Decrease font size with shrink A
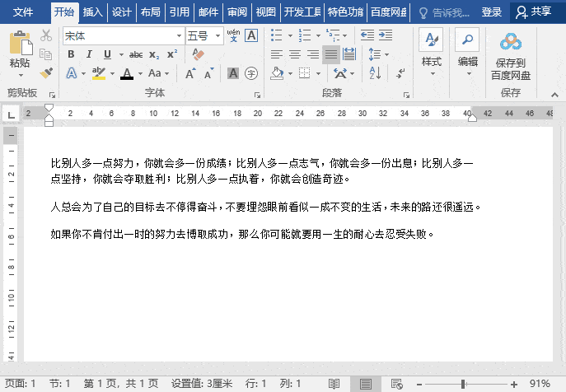Image resolution: width=566 pixels, height=392 pixels. (209, 73)
